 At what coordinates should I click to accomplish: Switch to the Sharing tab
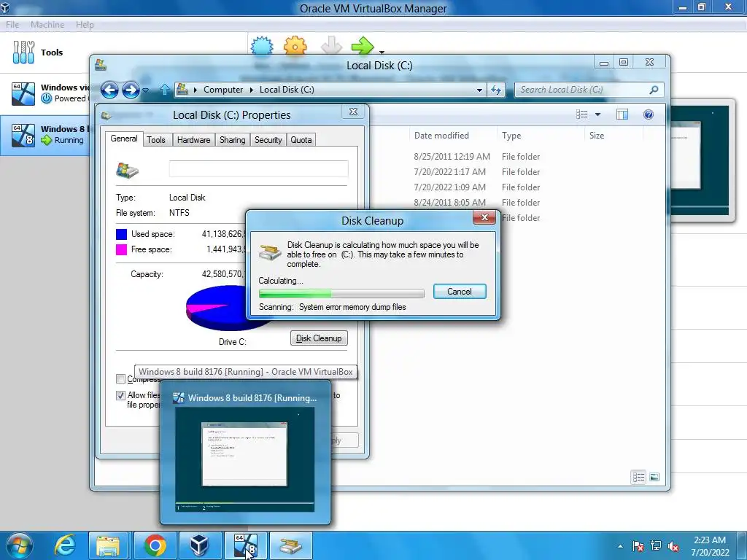(233, 140)
